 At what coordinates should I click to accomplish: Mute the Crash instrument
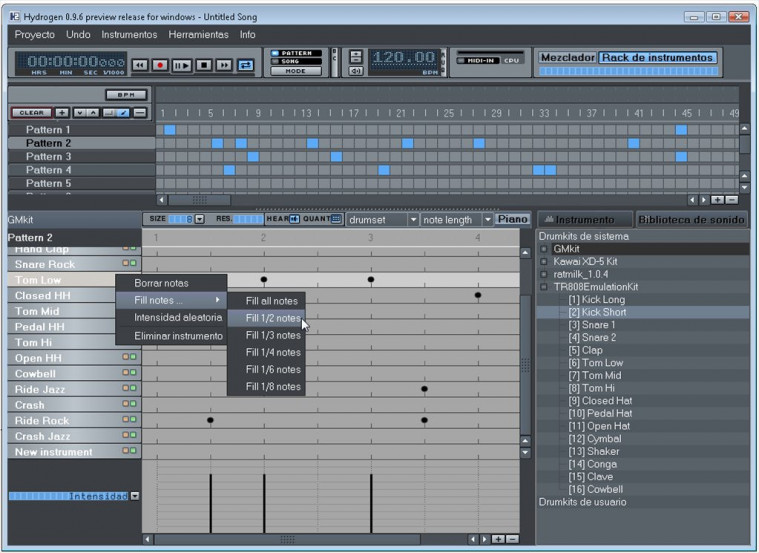pyautogui.click(x=126, y=403)
